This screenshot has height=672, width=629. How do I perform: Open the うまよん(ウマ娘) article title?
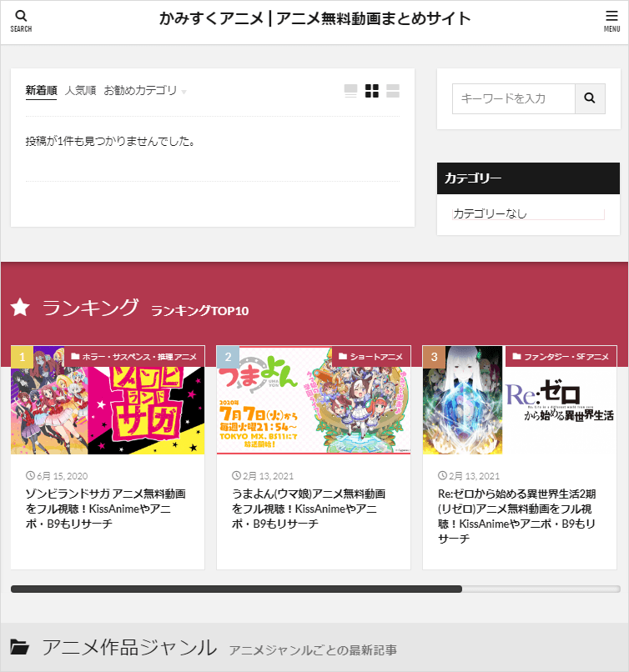(x=309, y=509)
